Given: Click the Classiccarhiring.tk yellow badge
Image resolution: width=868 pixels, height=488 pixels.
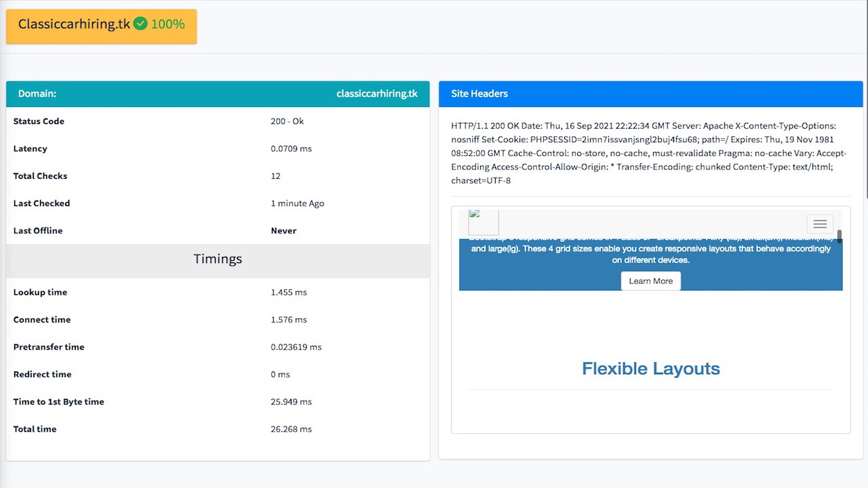Looking at the screenshot, I should [101, 26].
